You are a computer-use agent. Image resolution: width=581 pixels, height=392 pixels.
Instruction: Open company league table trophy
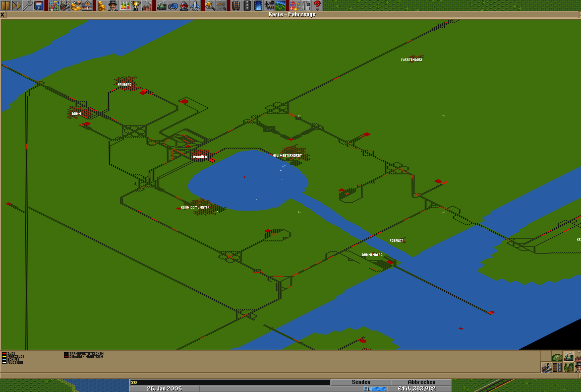[x=136, y=5]
